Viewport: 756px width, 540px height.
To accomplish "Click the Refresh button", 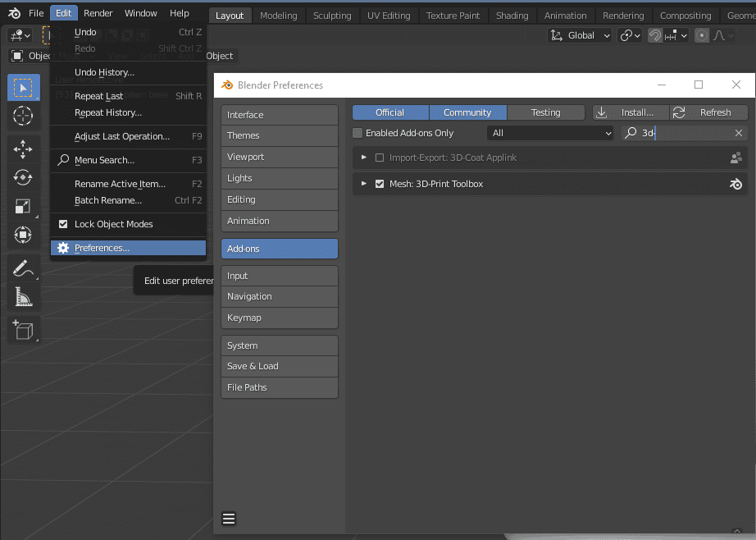I will [708, 112].
